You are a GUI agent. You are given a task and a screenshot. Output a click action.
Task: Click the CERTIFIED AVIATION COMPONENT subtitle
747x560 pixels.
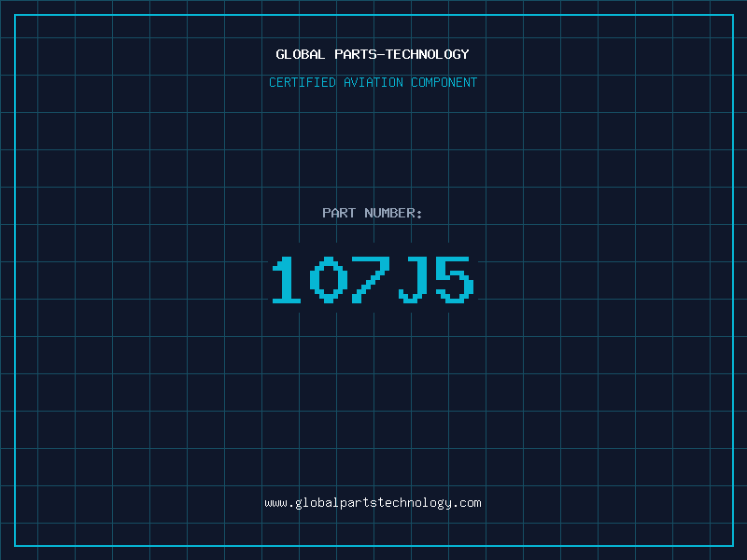[373, 82]
